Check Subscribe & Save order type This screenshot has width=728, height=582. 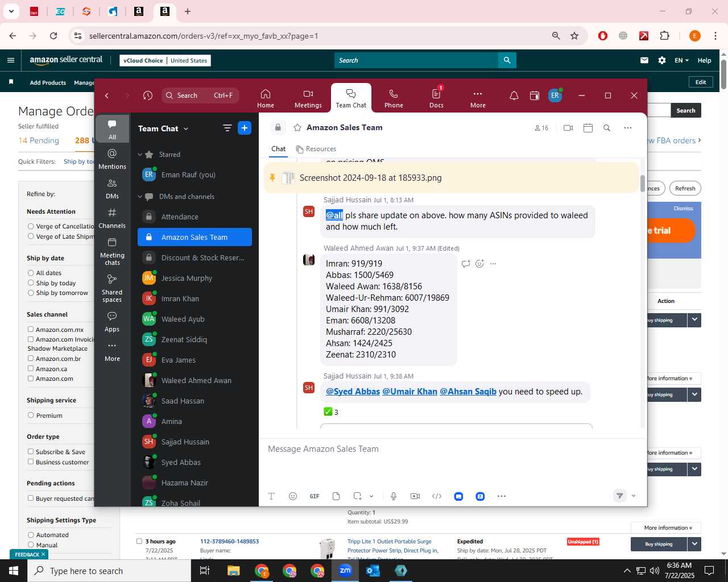point(31,451)
